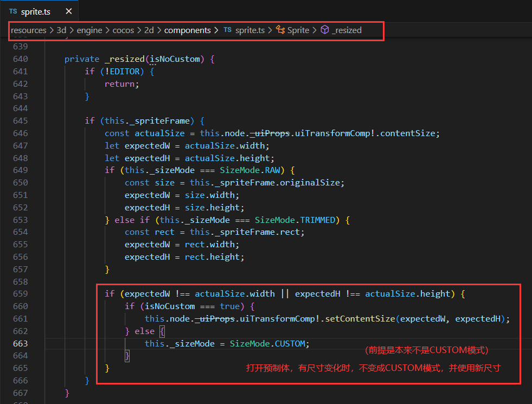Click 'EDITOR' on line 641
532x404 pixels.
tap(125, 72)
